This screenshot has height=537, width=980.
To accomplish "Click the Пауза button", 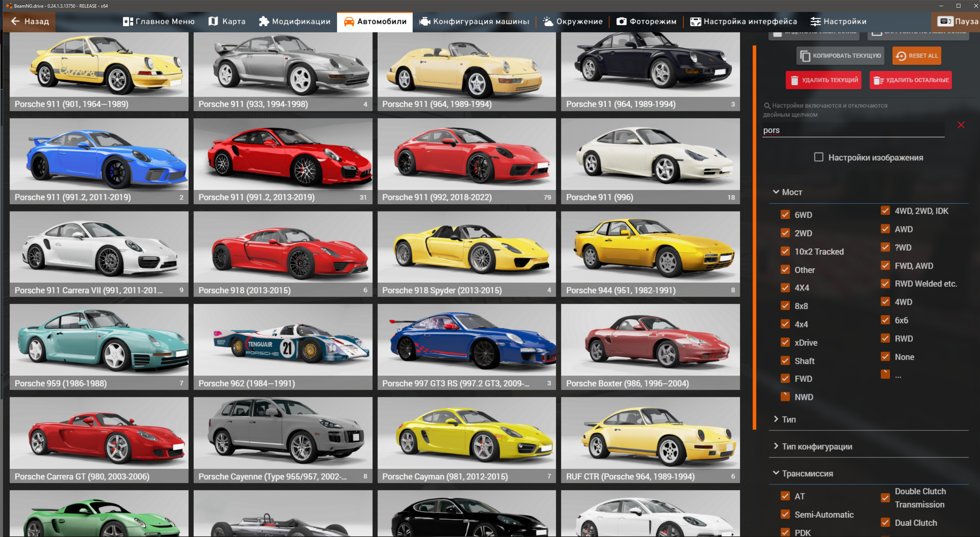I will [956, 21].
